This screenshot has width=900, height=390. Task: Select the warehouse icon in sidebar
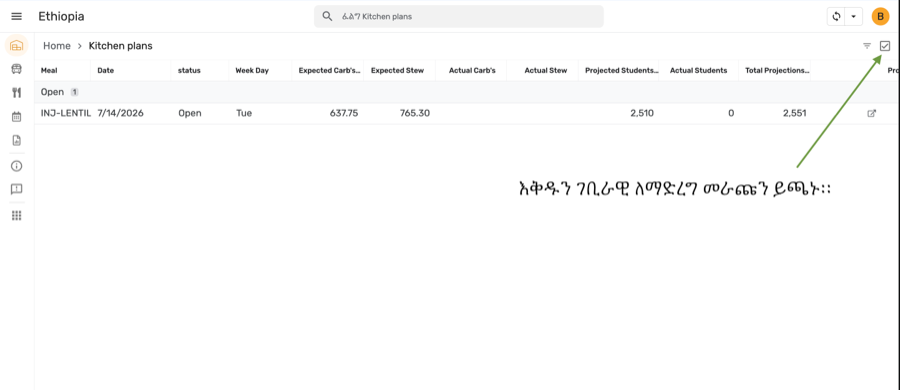17,46
